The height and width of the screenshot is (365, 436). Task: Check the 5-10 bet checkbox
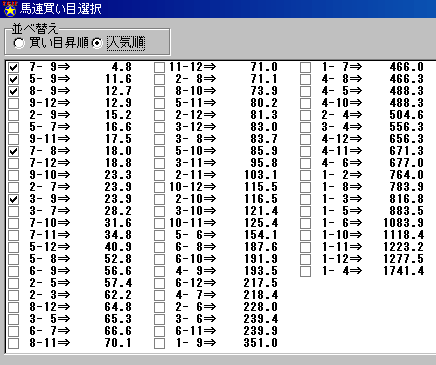click(159, 151)
